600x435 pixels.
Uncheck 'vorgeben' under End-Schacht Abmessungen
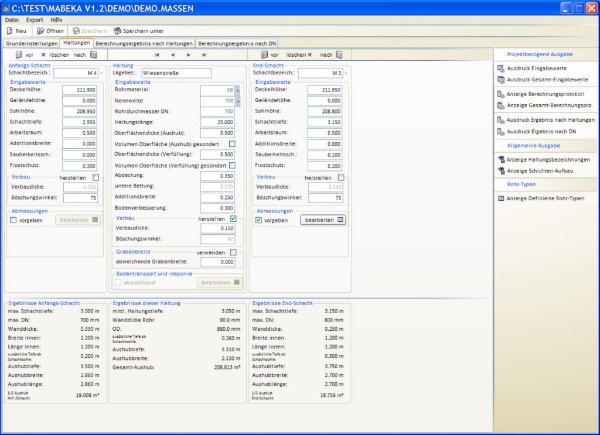coord(258,220)
